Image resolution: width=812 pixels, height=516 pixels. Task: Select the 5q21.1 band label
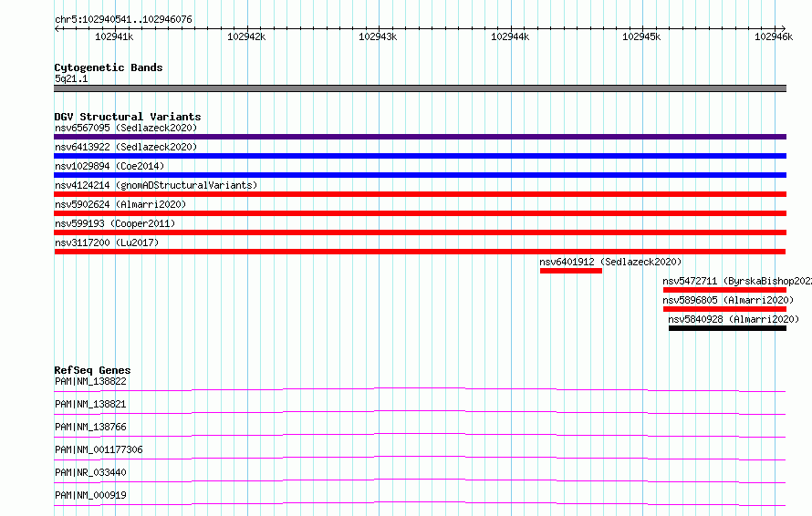click(71, 78)
